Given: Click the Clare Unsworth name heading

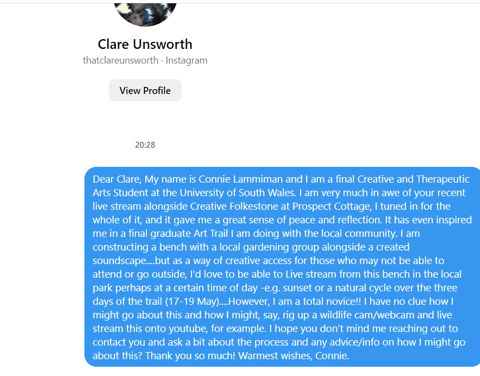Looking at the screenshot, I should (x=145, y=44).
